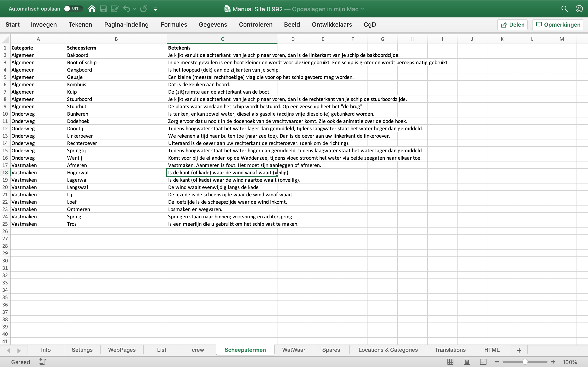588x367 pixels.
Task: Expand file location chevron next to title
Action: (x=362, y=9)
